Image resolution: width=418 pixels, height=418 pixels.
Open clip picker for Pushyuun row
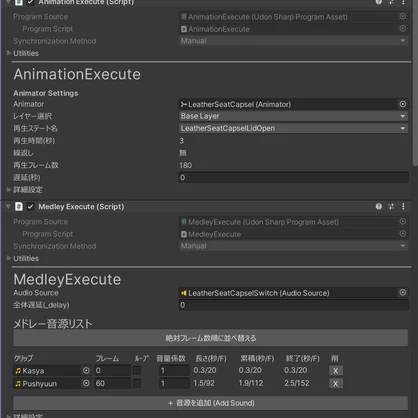point(86,383)
